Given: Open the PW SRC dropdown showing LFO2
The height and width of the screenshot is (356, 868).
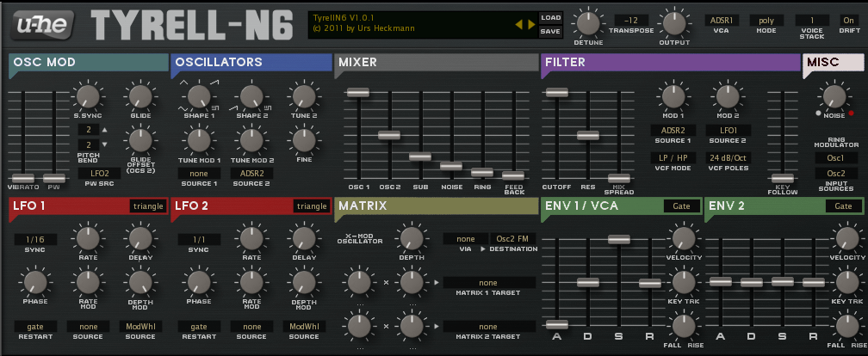Looking at the screenshot, I should (99, 174).
